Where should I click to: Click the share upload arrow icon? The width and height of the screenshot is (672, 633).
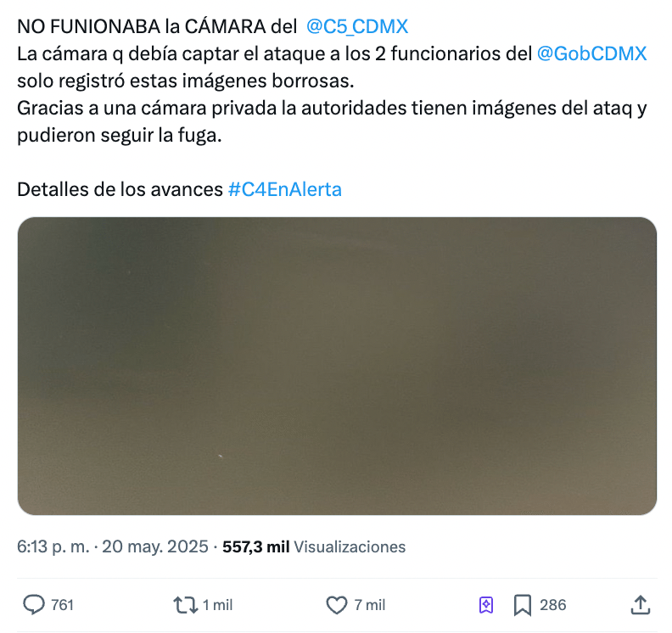coord(641,605)
